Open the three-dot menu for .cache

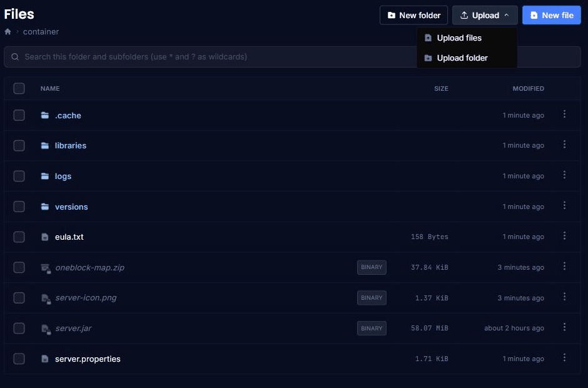[564, 114]
